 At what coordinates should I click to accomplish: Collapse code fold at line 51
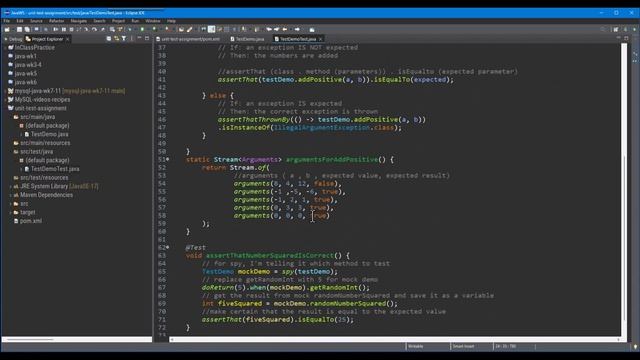pyautogui.click(x=167, y=160)
